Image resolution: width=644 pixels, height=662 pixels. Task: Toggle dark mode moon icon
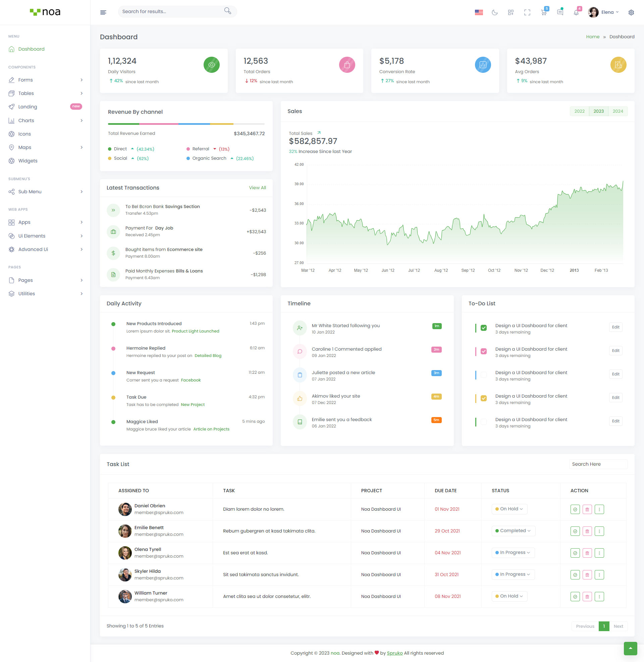(x=494, y=12)
